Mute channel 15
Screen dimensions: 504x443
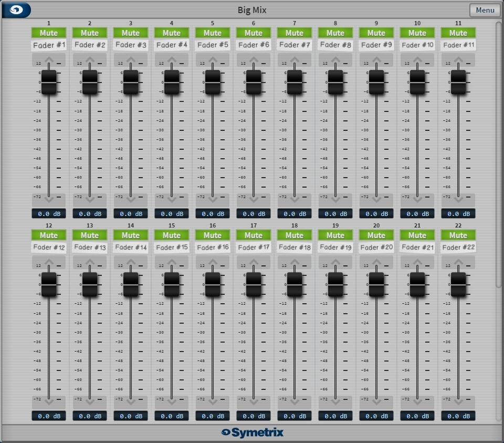tap(172, 235)
